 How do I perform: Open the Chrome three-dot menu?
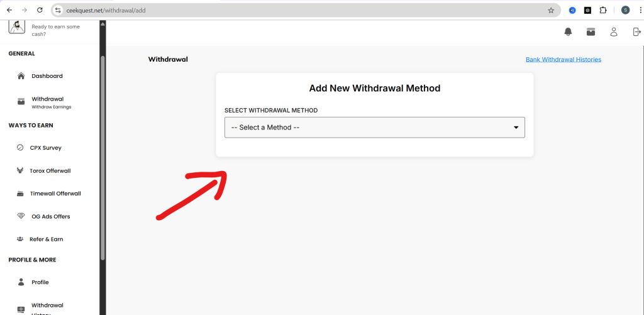pyautogui.click(x=640, y=10)
